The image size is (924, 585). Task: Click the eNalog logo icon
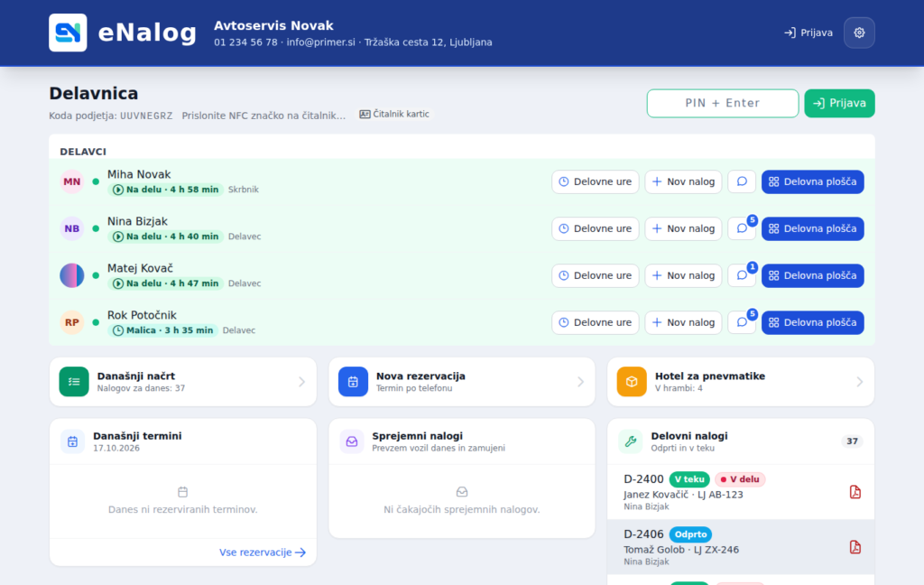(68, 32)
